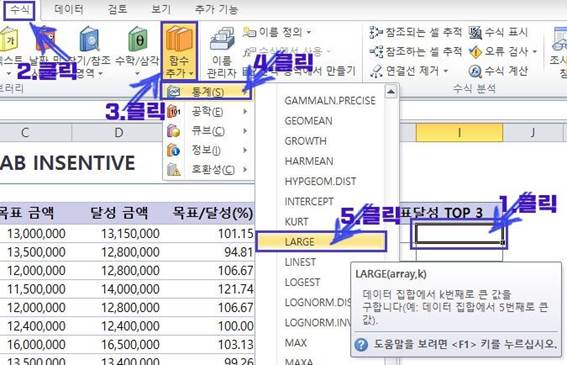
Task: Open the 보기 tab
Action: 161,9
